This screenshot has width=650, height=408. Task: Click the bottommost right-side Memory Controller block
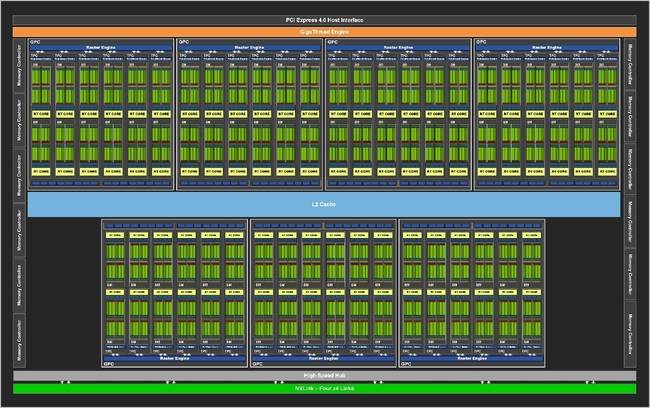pyautogui.click(x=630, y=334)
